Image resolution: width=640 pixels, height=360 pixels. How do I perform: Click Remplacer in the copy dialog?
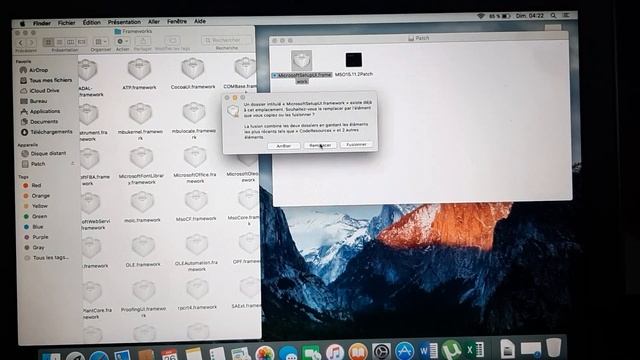(320, 145)
